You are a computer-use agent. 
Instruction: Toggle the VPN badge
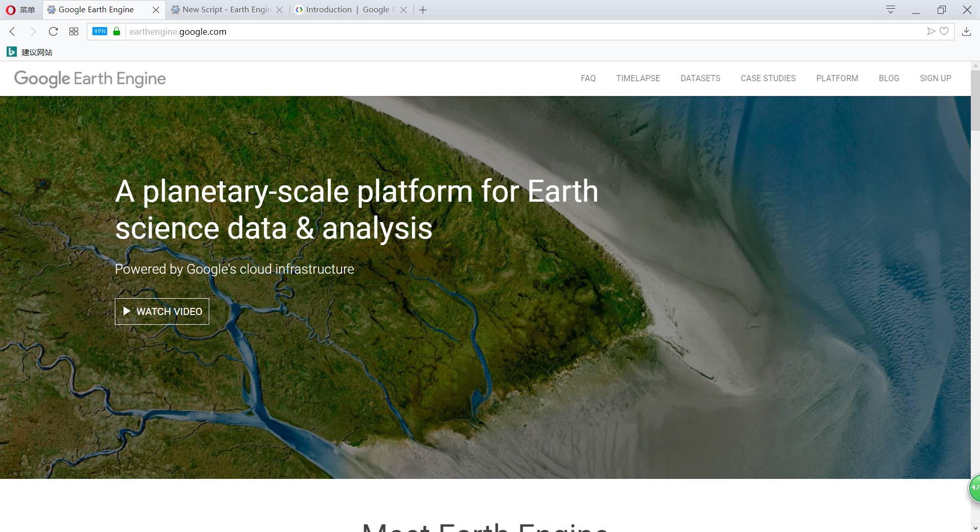[100, 31]
